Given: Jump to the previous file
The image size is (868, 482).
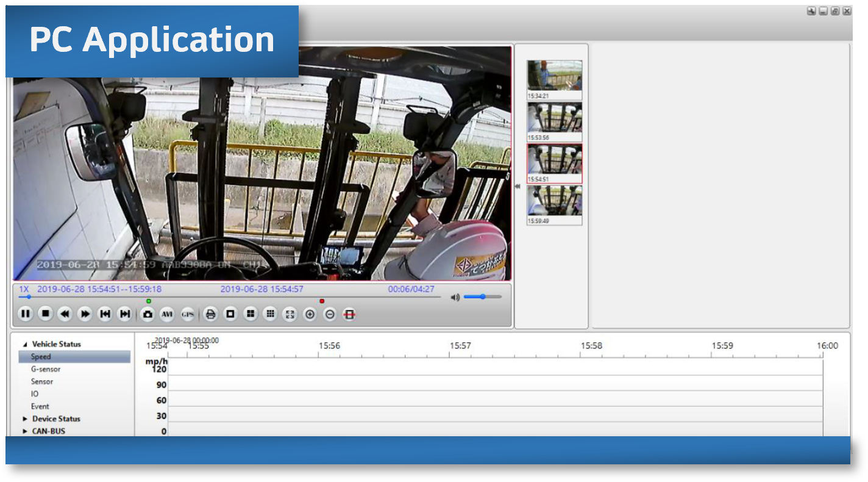Looking at the screenshot, I should (105, 314).
